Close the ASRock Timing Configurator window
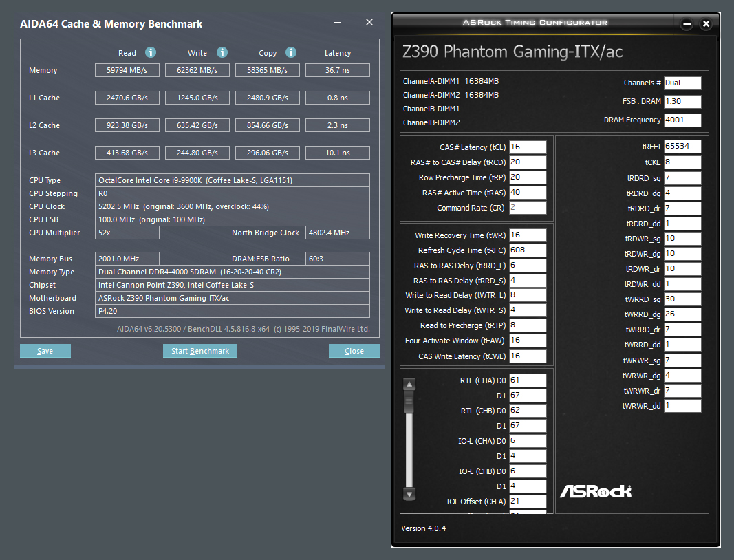The width and height of the screenshot is (734, 560). pyautogui.click(x=706, y=24)
